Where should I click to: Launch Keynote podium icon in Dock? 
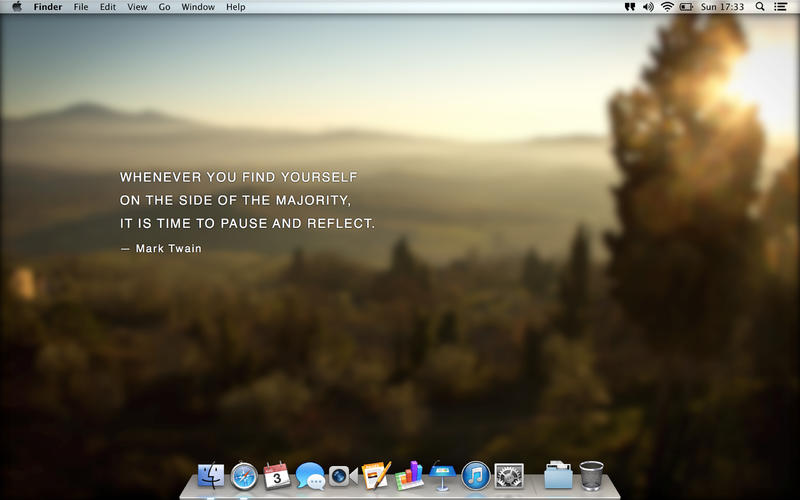(442, 476)
